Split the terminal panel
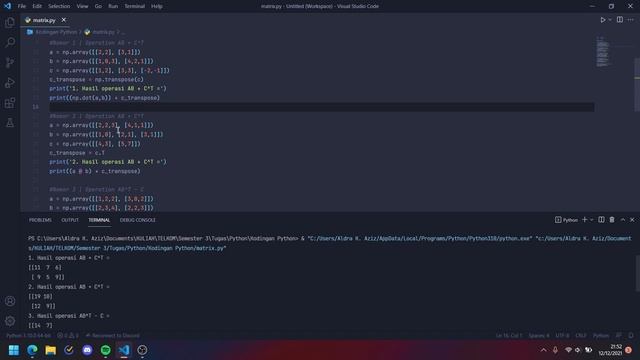The height and width of the screenshot is (360, 640). coord(601,220)
